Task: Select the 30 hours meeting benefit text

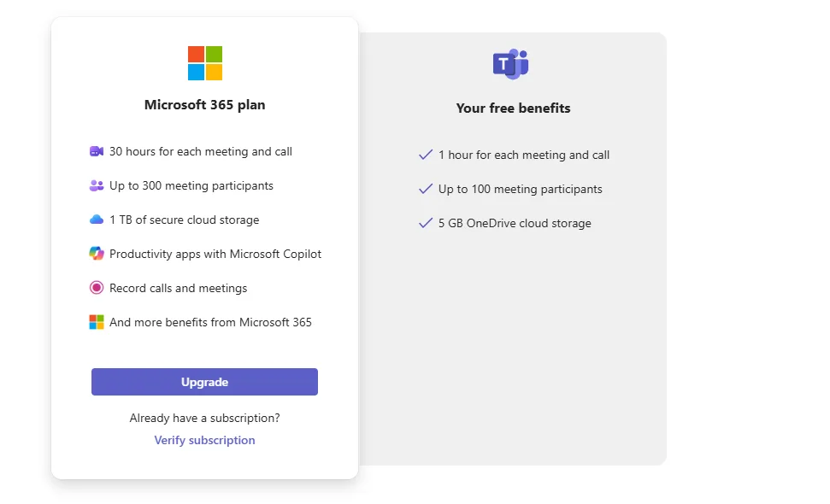Action: [201, 150]
